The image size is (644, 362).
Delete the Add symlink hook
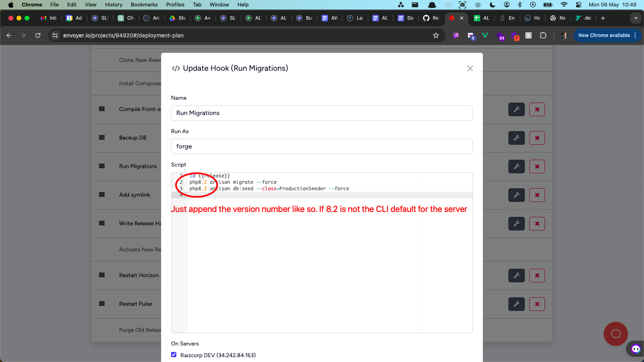(537, 195)
